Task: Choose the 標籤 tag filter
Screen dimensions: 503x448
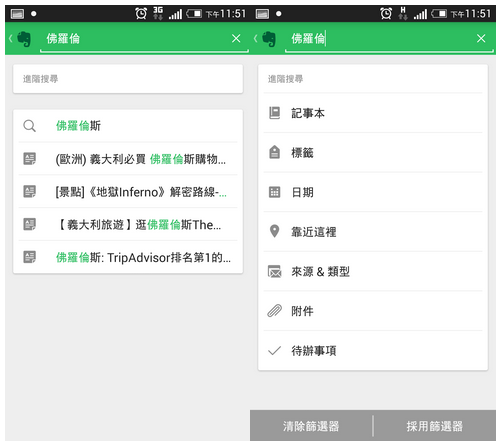Action: click(373, 153)
